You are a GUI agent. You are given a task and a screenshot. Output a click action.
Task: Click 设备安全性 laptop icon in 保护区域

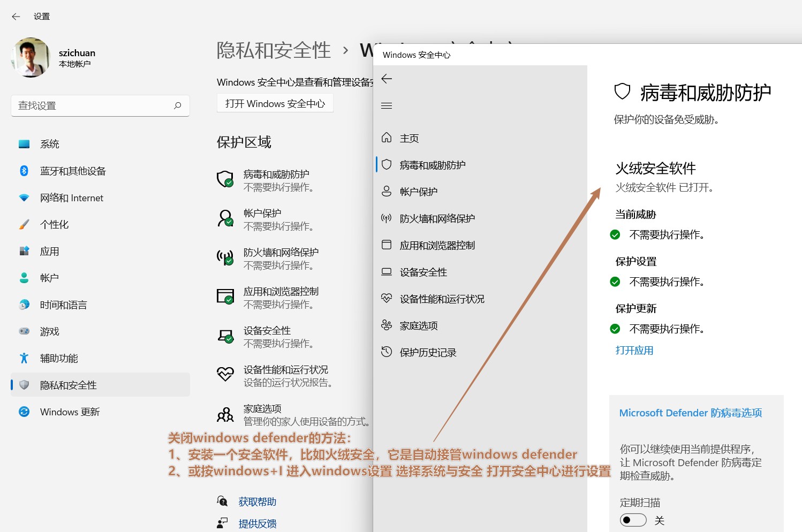225,336
